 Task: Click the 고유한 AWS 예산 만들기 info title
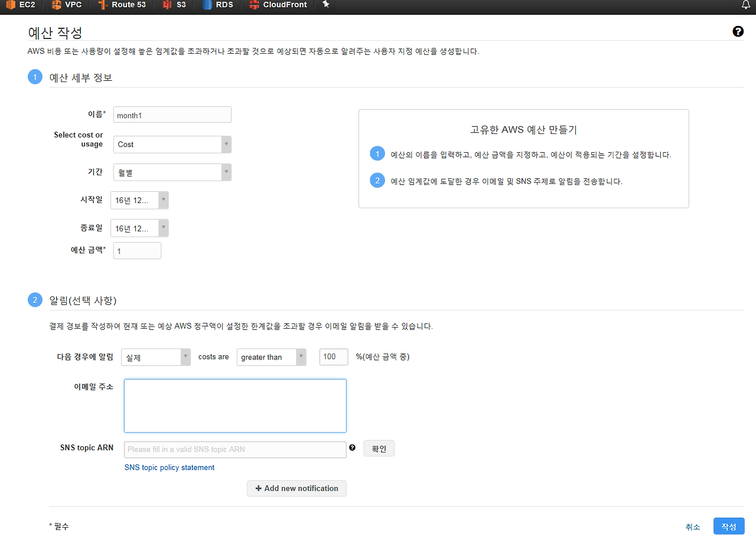click(x=523, y=130)
